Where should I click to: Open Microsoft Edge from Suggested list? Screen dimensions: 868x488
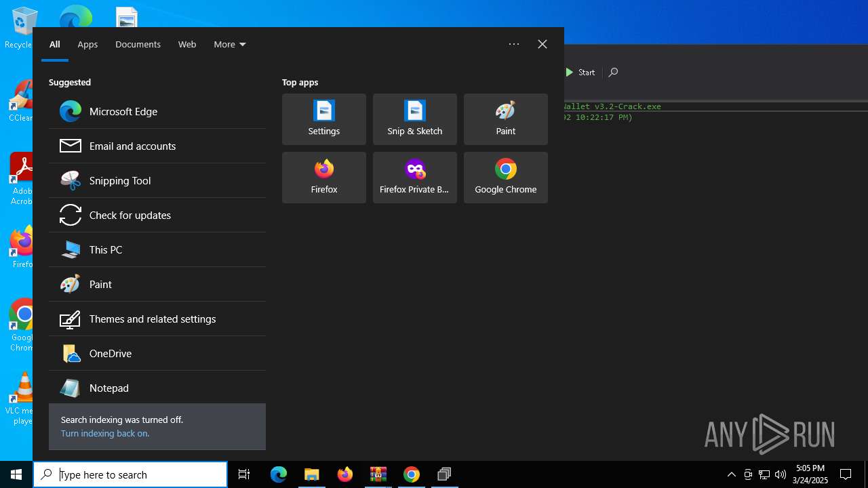tap(157, 111)
